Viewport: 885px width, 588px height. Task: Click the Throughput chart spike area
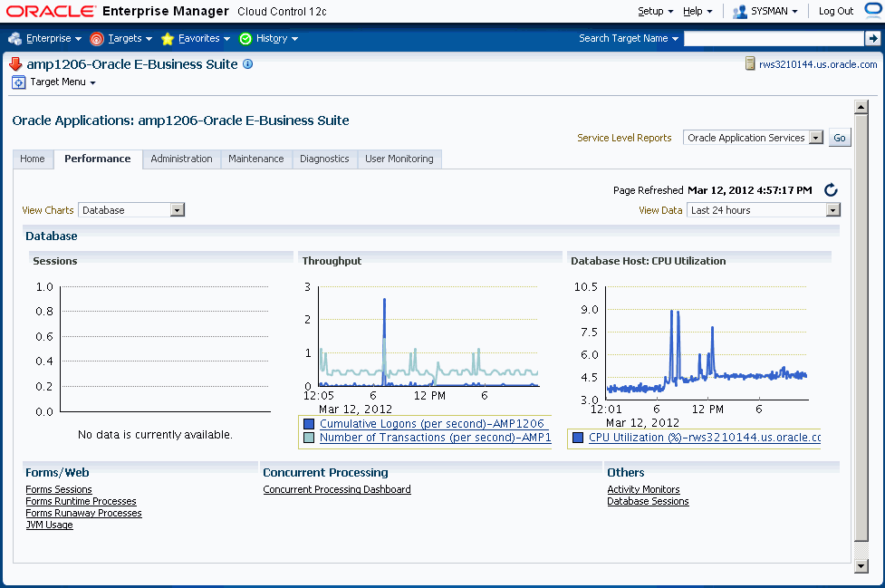point(384,342)
